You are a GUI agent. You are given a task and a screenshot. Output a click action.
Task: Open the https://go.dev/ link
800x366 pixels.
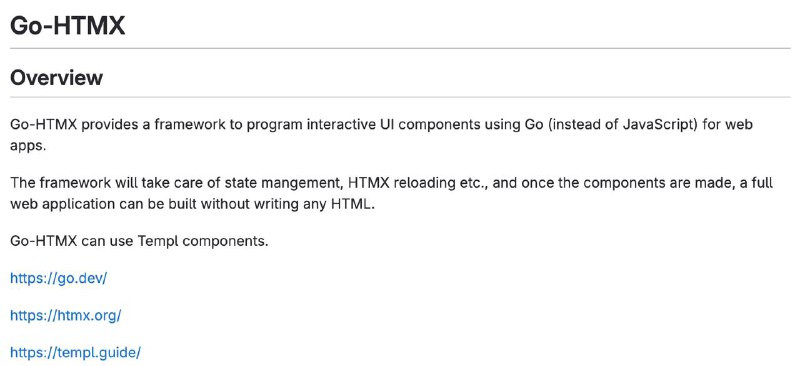(59, 278)
